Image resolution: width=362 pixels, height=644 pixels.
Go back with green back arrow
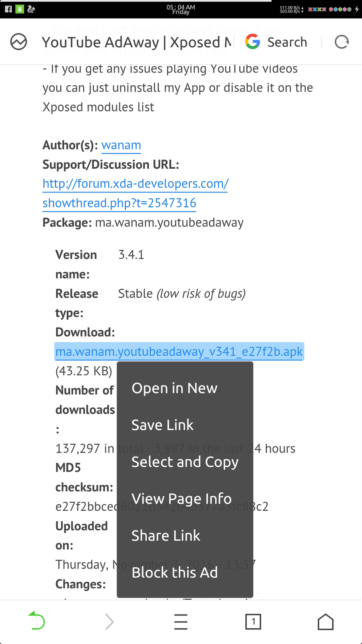(x=36, y=620)
